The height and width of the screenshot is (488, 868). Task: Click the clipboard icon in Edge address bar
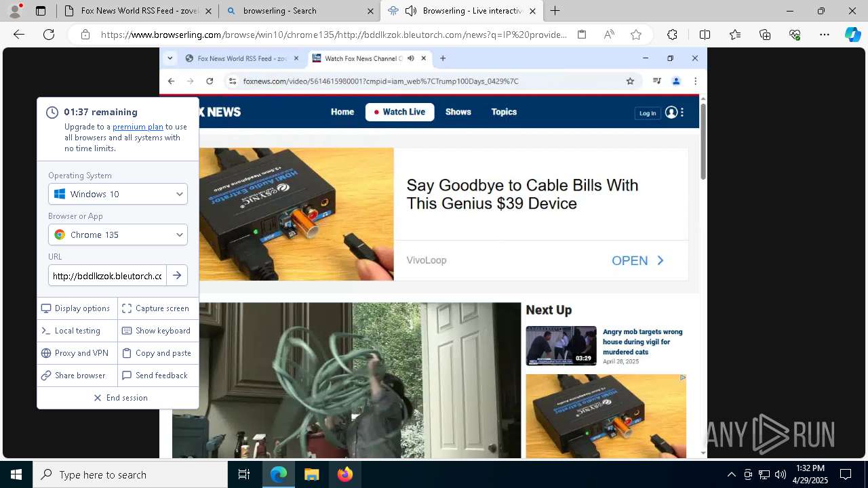click(582, 35)
